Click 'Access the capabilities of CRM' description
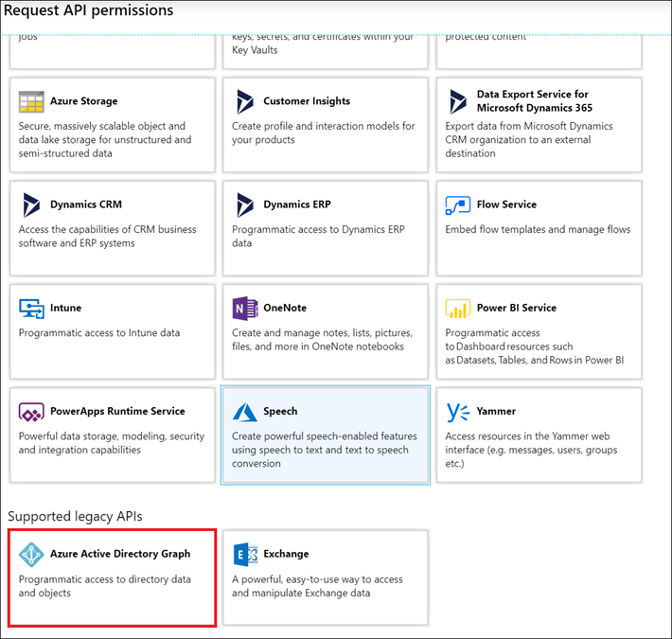The width and height of the screenshot is (672, 639). (108, 236)
